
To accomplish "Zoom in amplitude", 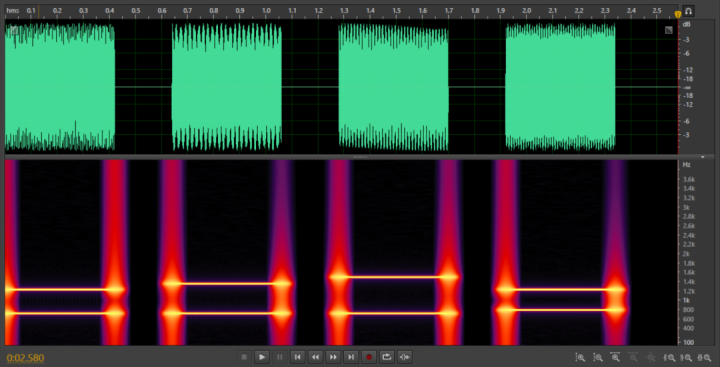I will 580,357.
